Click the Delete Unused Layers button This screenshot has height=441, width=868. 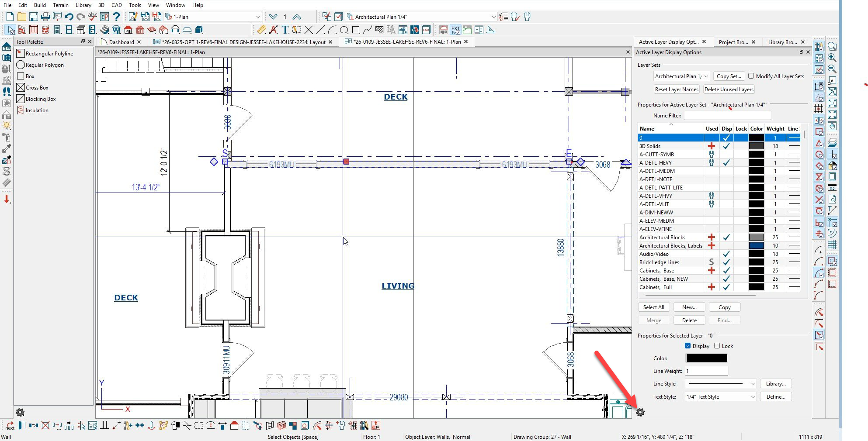(729, 90)
